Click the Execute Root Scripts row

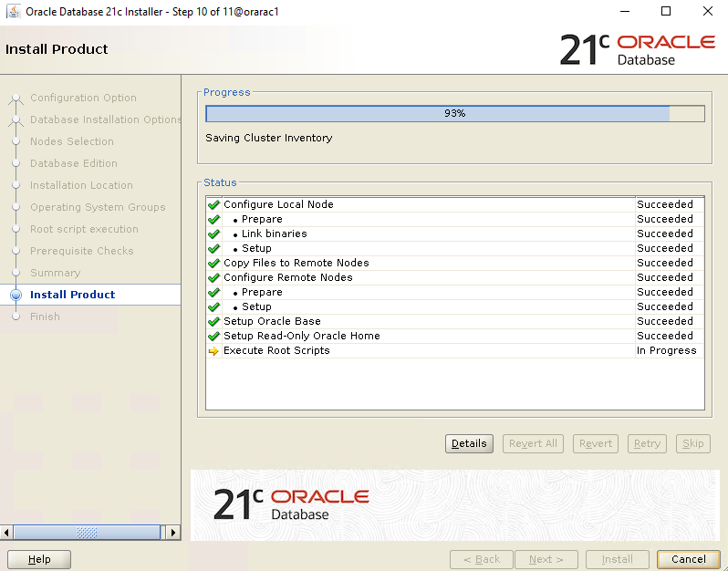(x=455, y=350)
